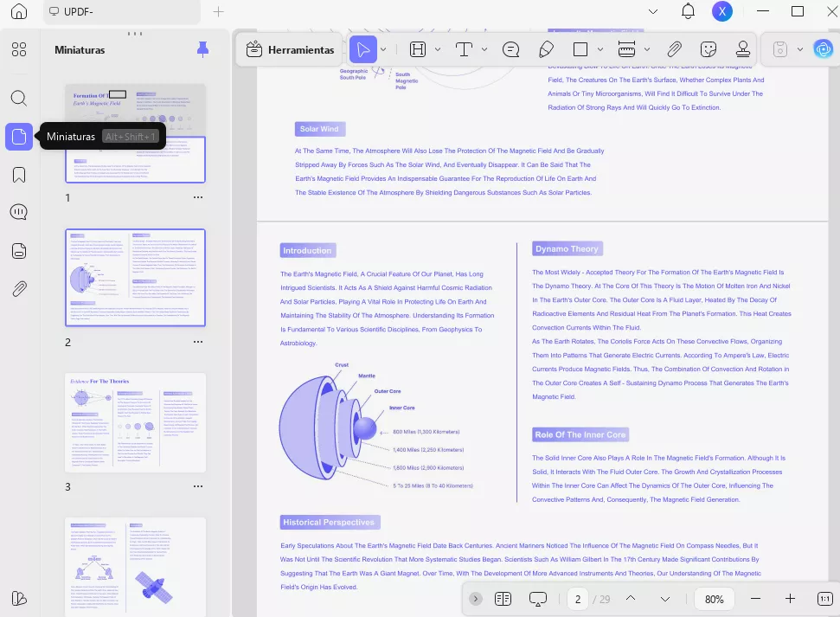Open more options for page 1 thumbnail
The width and height of the screenshot is (840, 617).
(198, 197)
